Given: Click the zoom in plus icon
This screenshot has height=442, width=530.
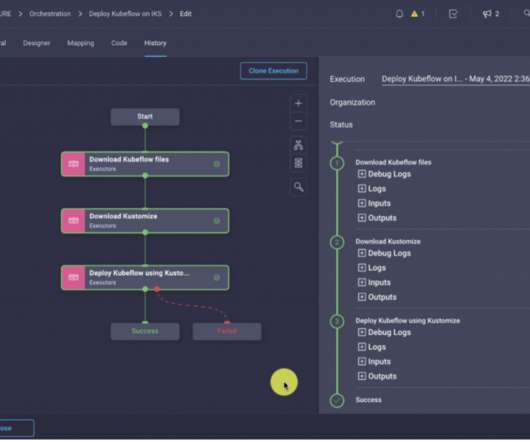Looking at the screenshot, I should 298,103.
